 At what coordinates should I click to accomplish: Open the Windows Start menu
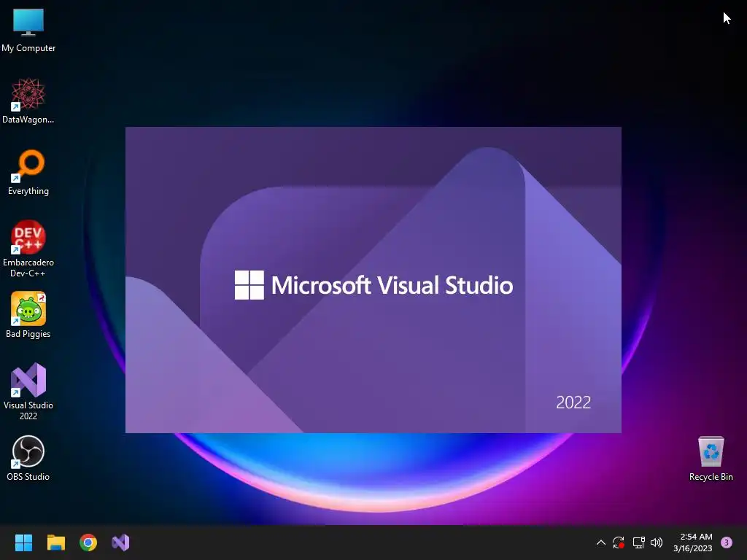pos(23,542)
